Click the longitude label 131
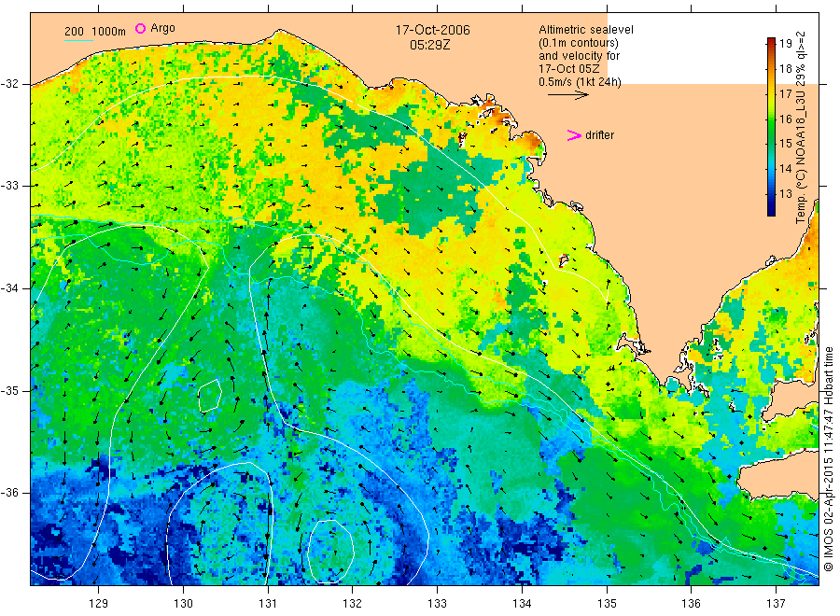Screen dimensions: 840x616 268,604
